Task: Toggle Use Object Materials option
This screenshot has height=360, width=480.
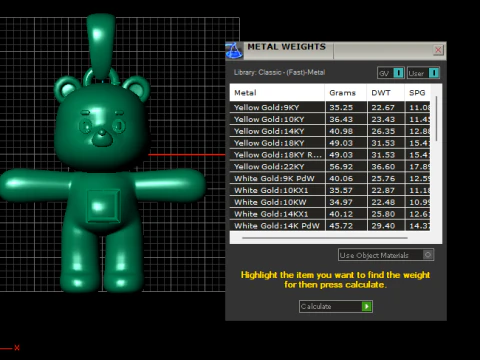Action: click(386, 255)
